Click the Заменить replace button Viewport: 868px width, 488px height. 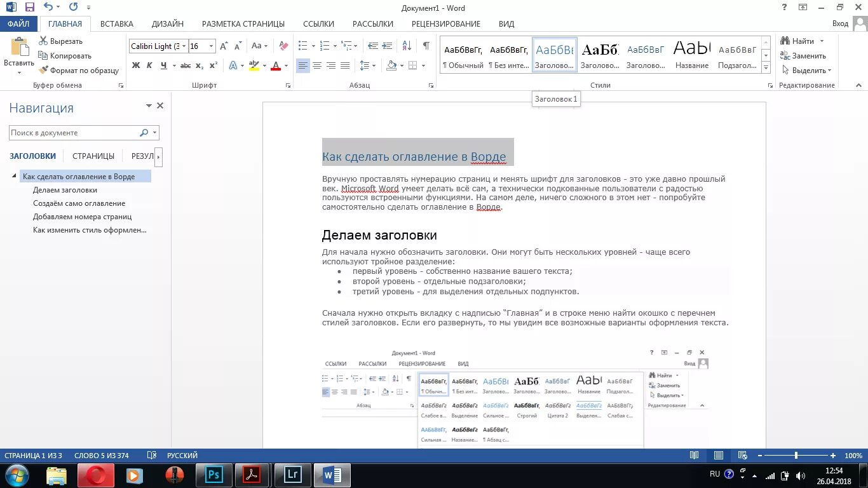point(803,56)
